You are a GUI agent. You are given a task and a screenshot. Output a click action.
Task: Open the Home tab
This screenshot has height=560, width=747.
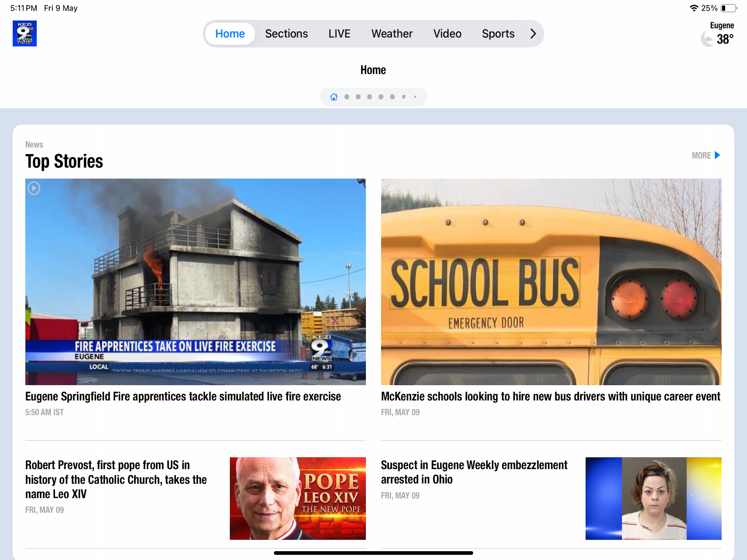pyautogui.click(x=230, y=33)
